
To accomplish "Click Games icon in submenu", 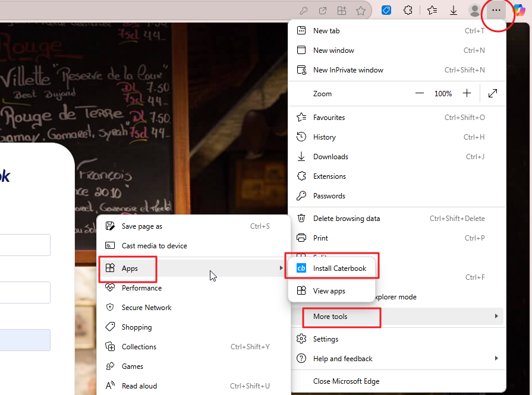I will pyautogui.click(x=110, y=366).
